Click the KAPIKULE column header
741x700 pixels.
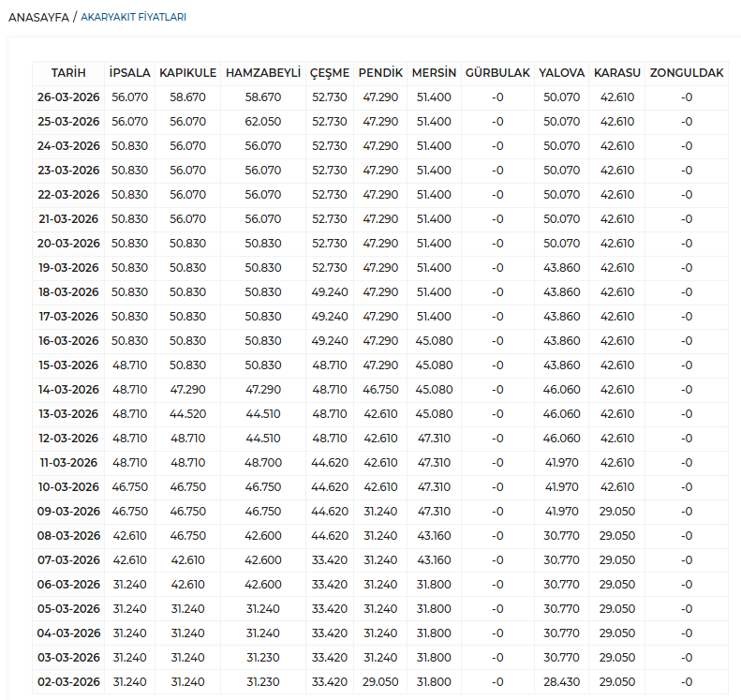click(x=187, y=73)
